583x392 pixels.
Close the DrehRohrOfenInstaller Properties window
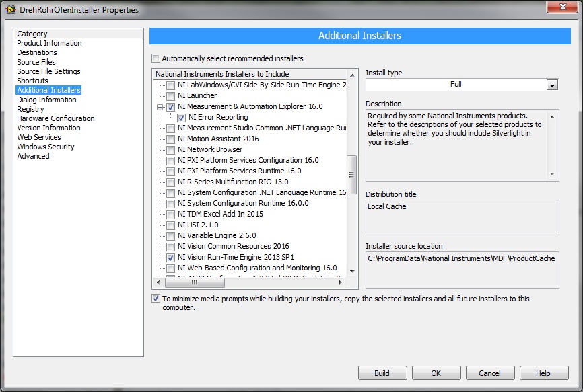click(x=563, y=7)
